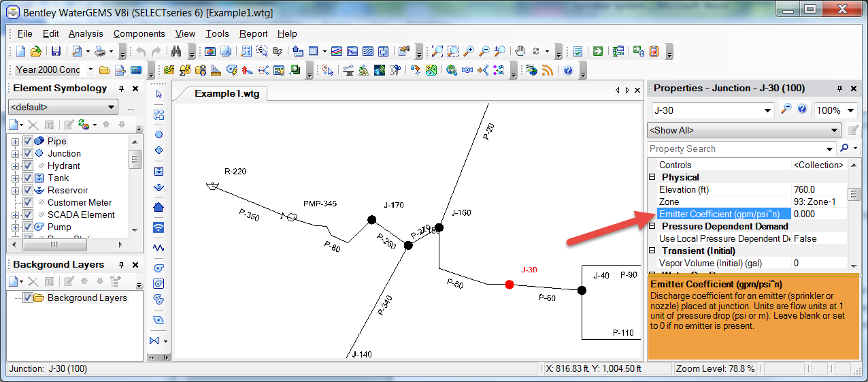
Task: Click the Compute green arrow icon
Action: click(597, 52)
